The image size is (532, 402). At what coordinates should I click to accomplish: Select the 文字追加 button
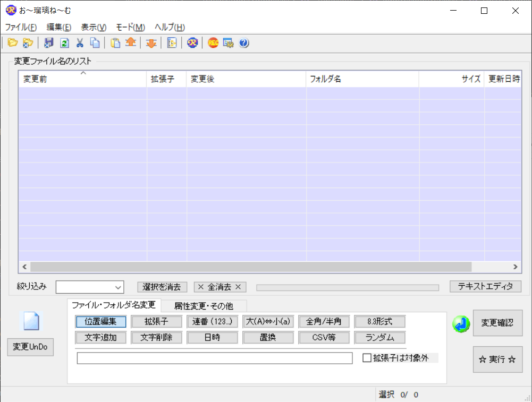101,338
